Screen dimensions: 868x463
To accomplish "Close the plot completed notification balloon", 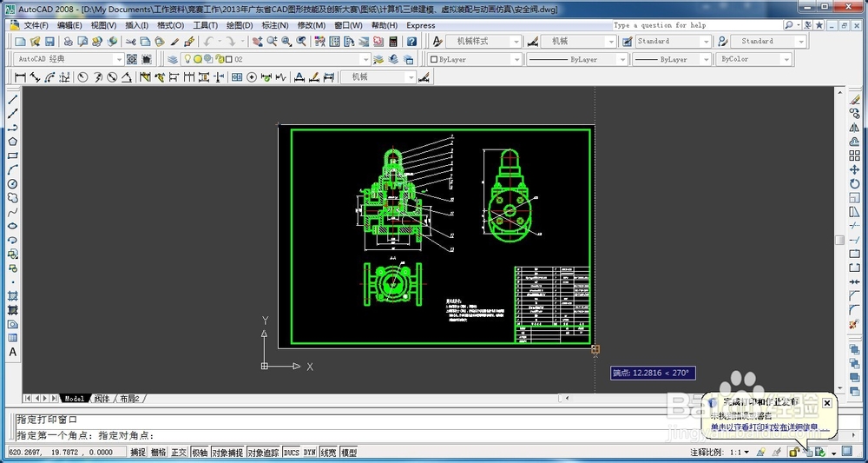I will [827, 403].
